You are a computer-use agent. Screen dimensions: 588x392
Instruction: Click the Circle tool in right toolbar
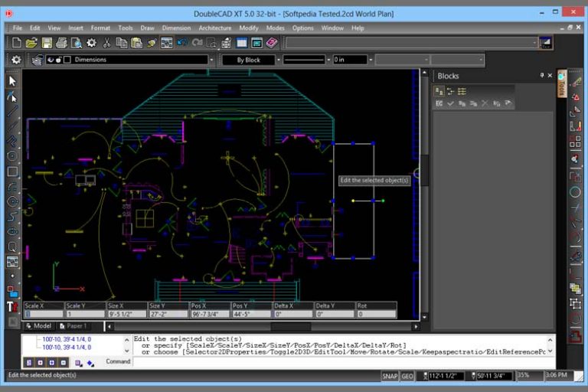click(575, 192)
